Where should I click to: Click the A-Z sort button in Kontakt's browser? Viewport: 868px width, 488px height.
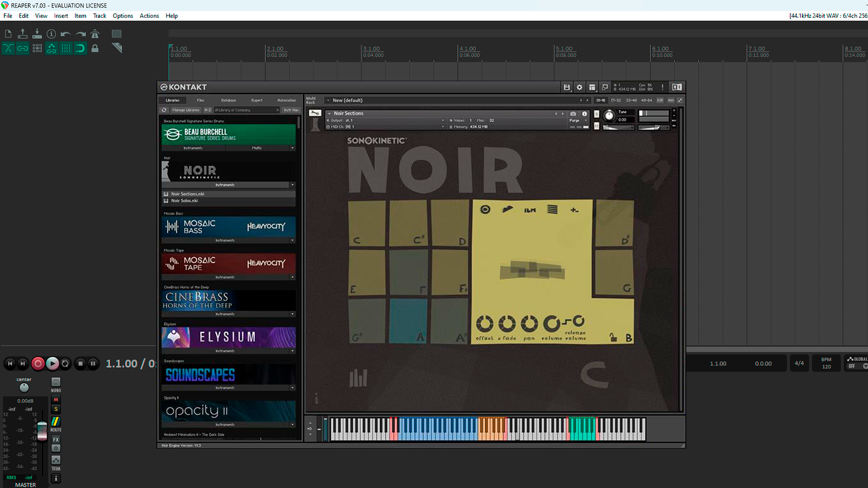coord(208,110)
